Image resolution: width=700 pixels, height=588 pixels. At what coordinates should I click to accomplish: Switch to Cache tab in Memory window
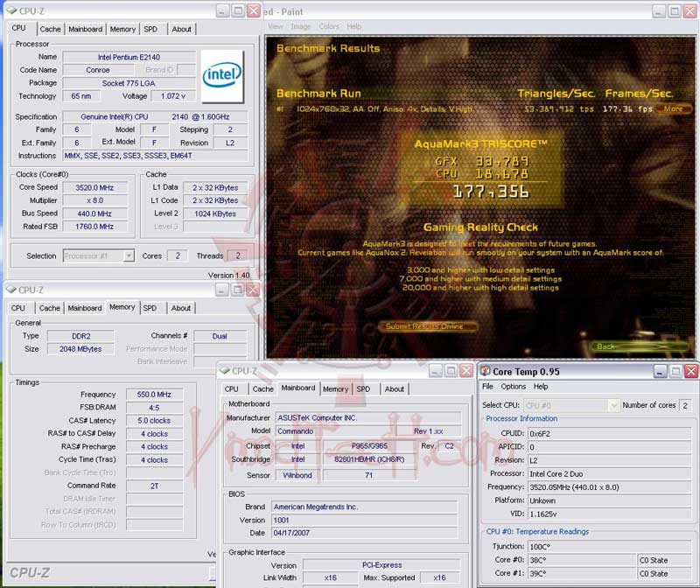point(50,308)
